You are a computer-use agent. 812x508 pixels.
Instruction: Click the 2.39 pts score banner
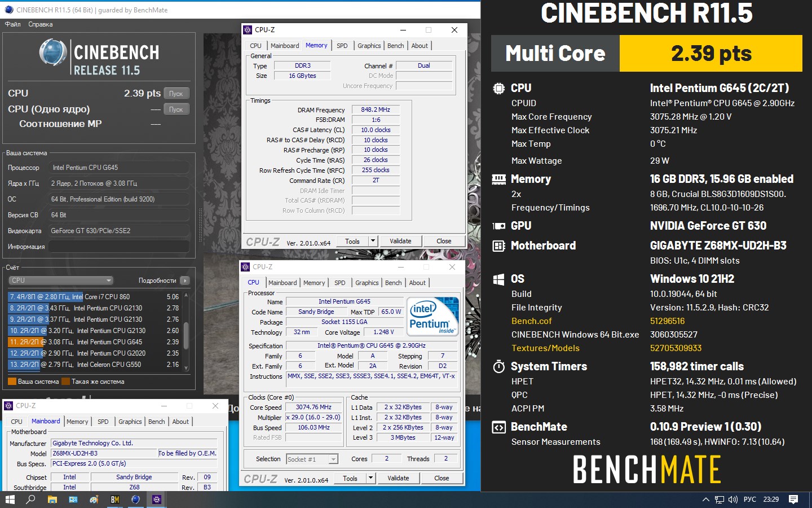coord(711,54)
